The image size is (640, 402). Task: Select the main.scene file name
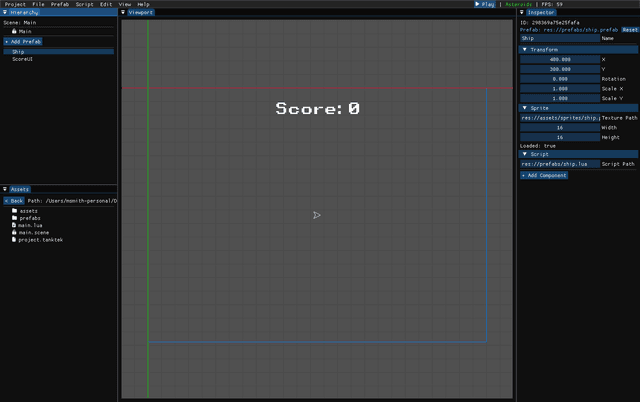[34, 233]
